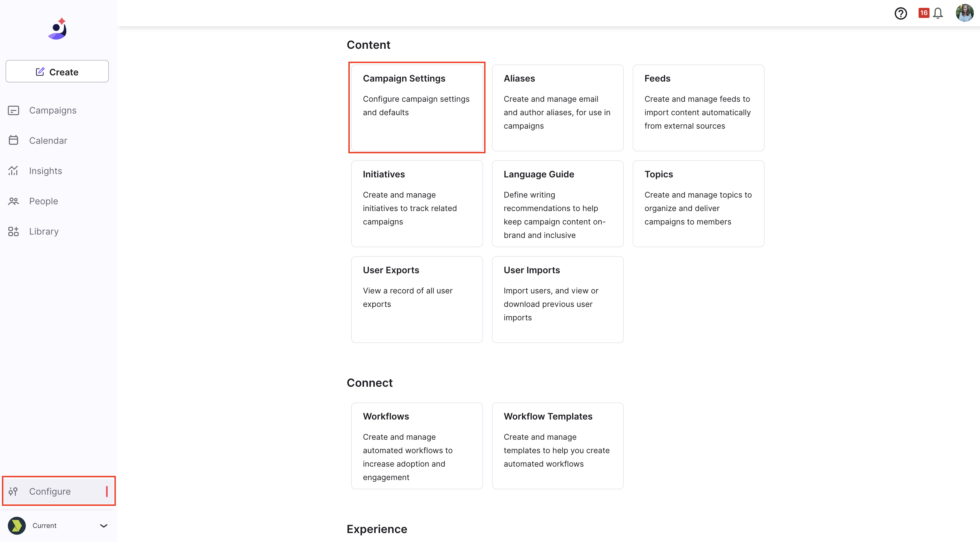Click the Create button
The image size is (980, 542).
coord(57,71)
